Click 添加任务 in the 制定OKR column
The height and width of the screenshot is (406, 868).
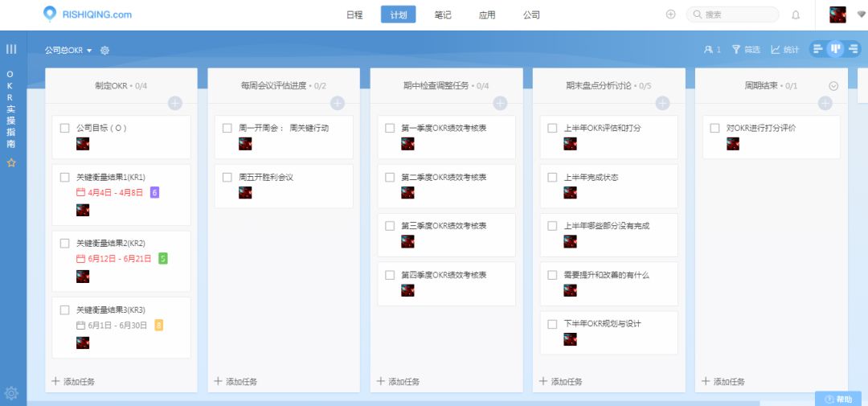(x=73, y=381)
